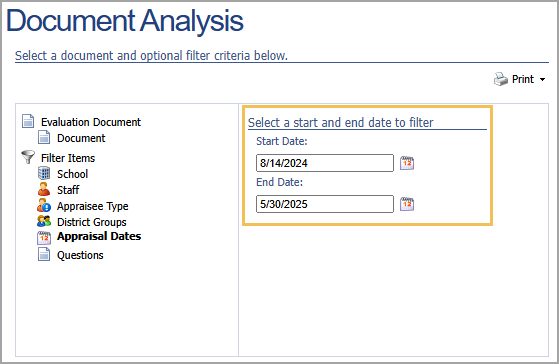Open the School filter
Viewport: 559px width, 364px height.
(x=72, y=174)
